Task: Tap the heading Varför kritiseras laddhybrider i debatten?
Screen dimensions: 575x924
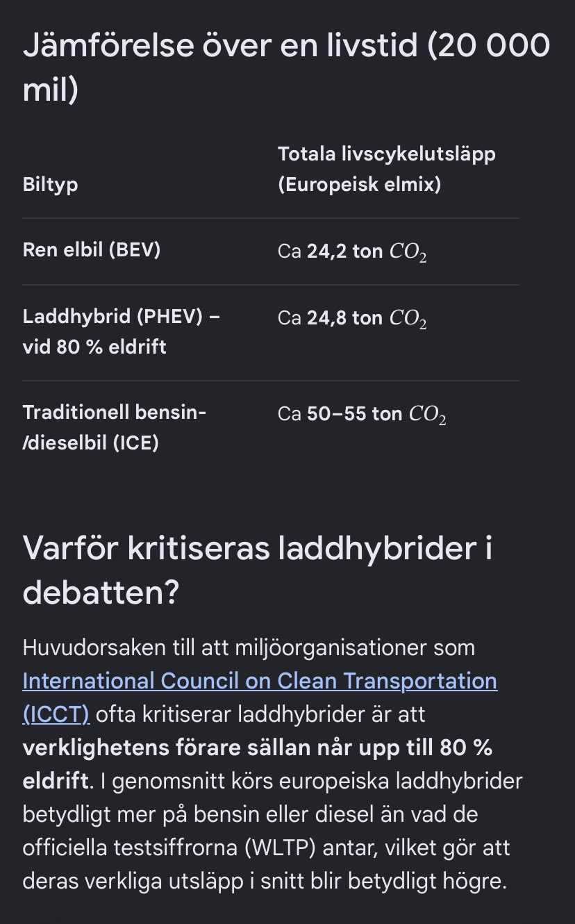Action: (258, 570)
